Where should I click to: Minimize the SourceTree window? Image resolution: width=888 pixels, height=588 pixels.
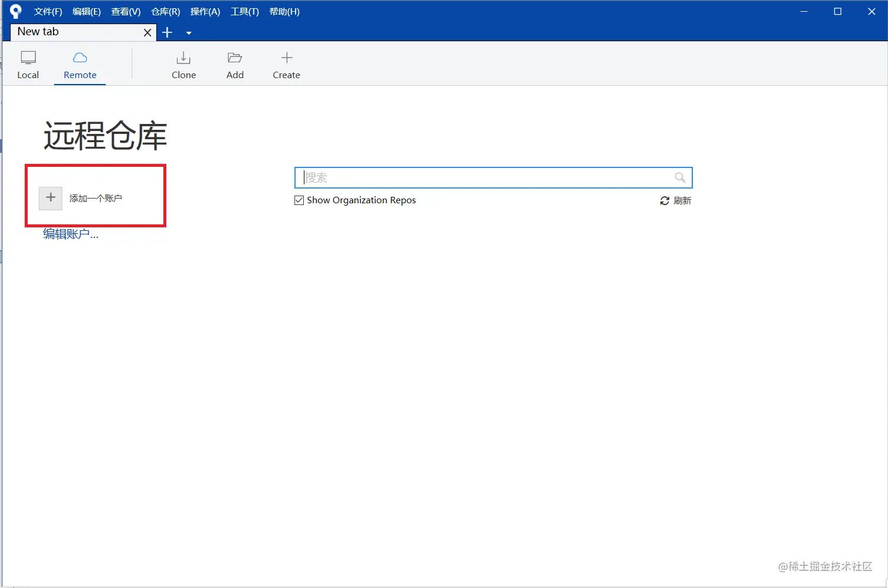[804, 11]
